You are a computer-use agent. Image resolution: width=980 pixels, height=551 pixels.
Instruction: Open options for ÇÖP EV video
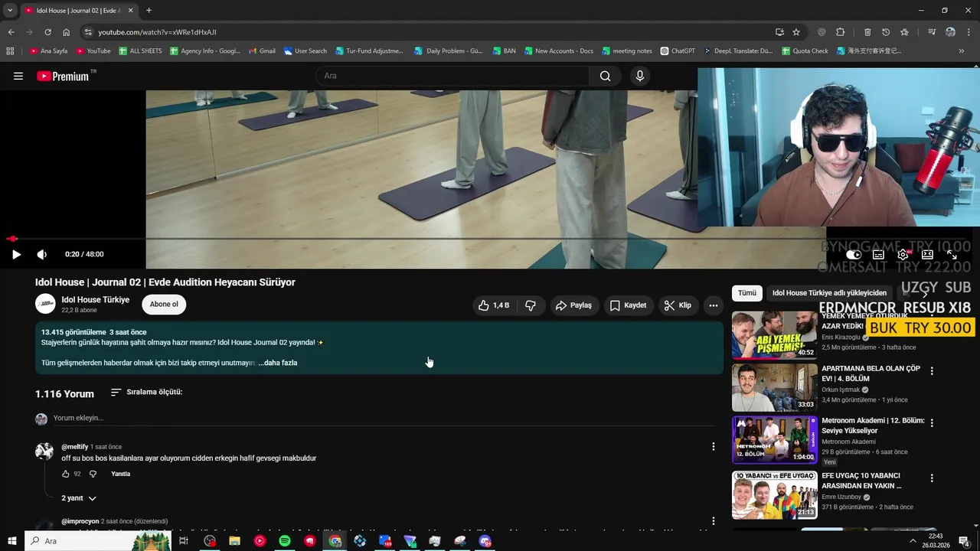pos(932,371)
